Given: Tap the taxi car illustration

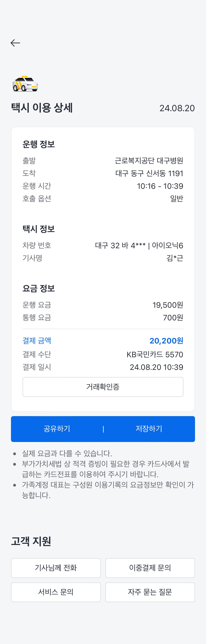Looking at the screenshot, I should (x=25, y=84).
